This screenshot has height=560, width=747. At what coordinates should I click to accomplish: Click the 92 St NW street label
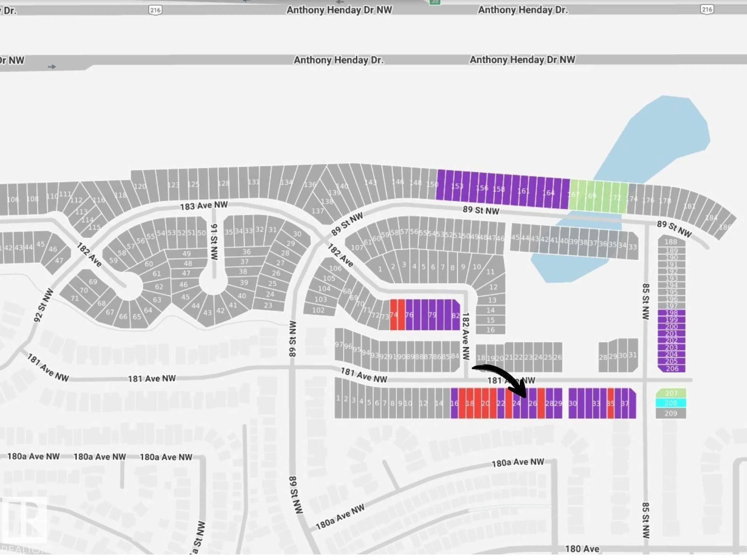(44, 305)
